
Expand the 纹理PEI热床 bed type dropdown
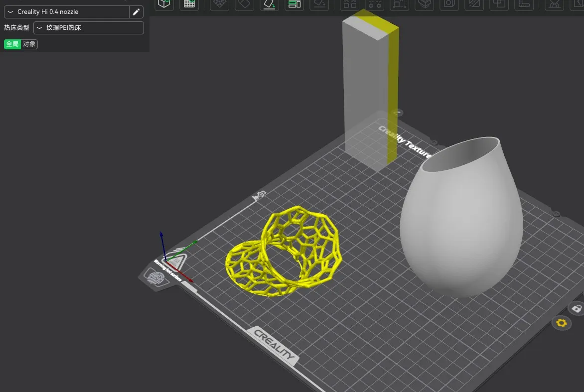click(x=89, y=28)
